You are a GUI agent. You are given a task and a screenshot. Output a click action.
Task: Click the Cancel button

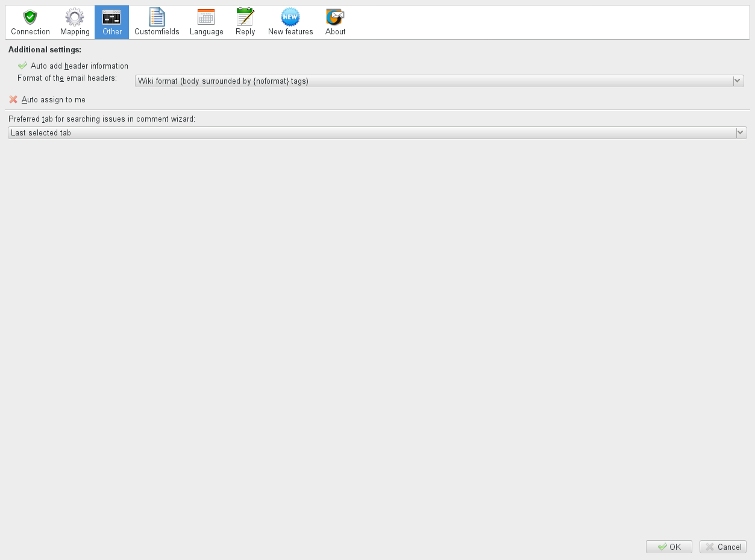[723, 547]
